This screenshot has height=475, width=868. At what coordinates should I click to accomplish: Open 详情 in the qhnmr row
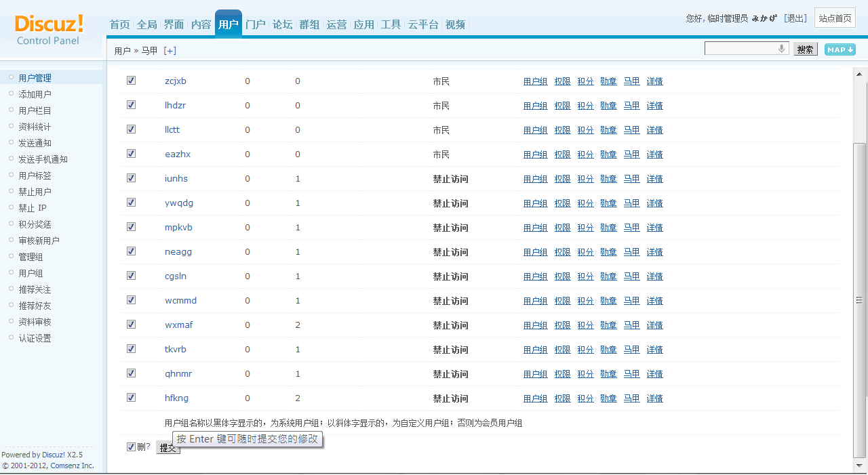[x=655, y=374]
